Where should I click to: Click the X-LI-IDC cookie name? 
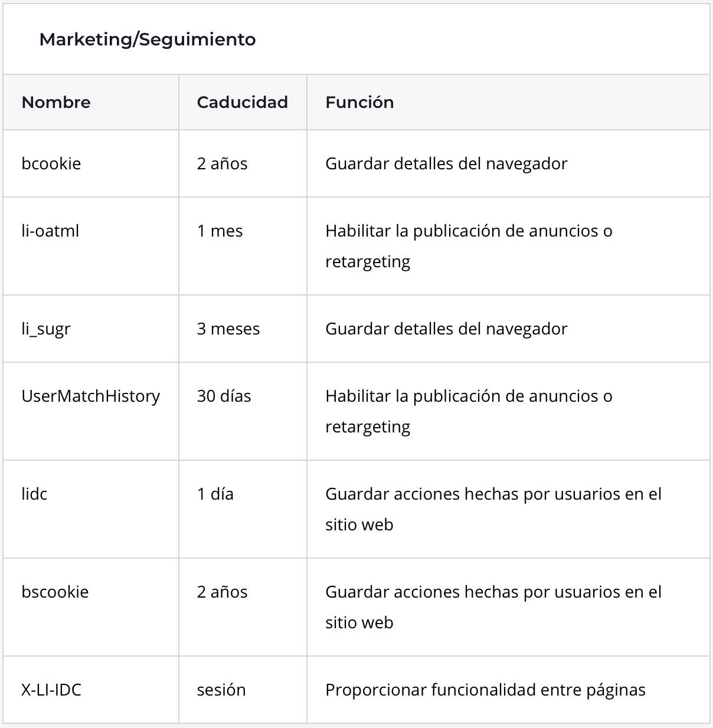(x=51, y=690)
